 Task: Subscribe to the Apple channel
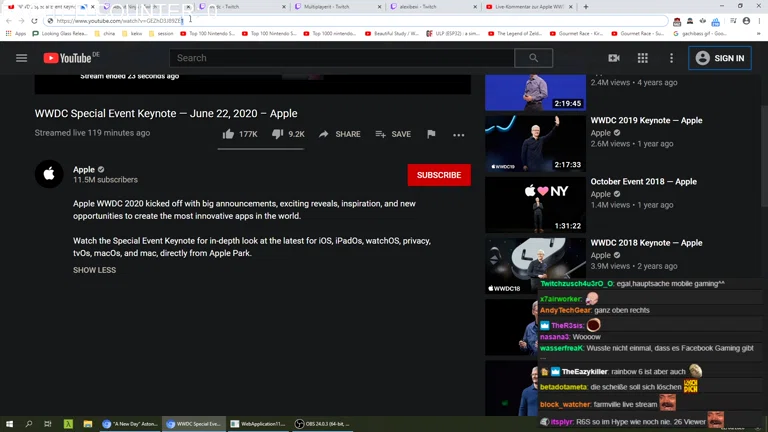438,175
